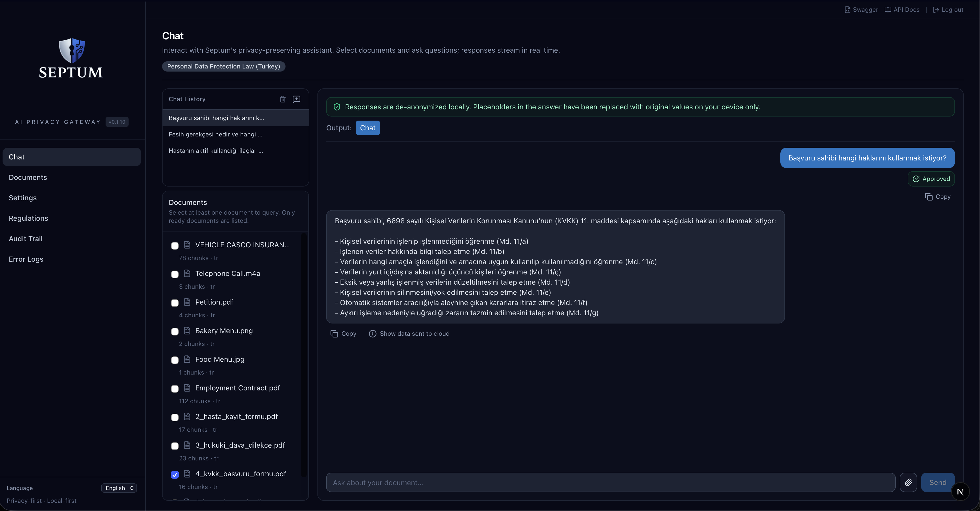The height and width of the screenshot is (511, 980).
Task: Open the Personal Data Protection Law regulation badge
Action: click(x=223, y=66)
